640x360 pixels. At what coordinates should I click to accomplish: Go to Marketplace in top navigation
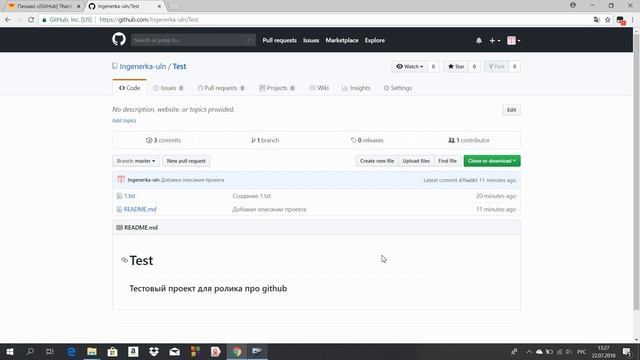342,40
